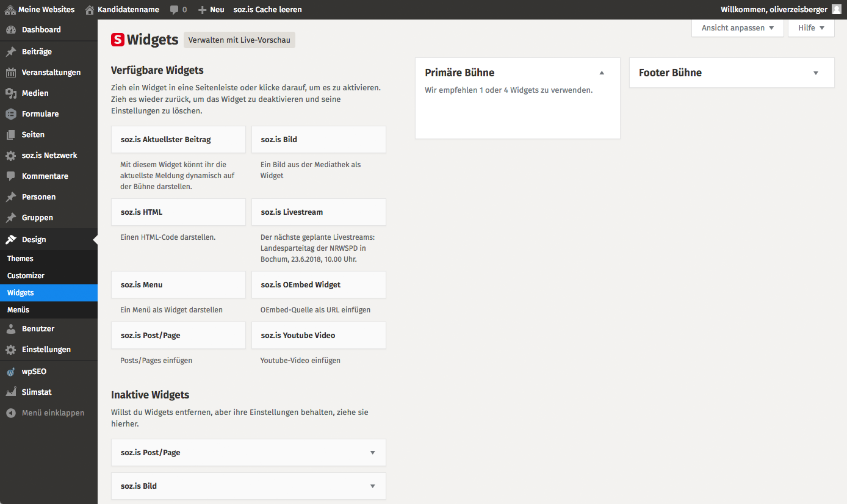This screenshot has height=504, width=847.
Task: Click the Kandidatenname home icon
Action: point(90,10)
